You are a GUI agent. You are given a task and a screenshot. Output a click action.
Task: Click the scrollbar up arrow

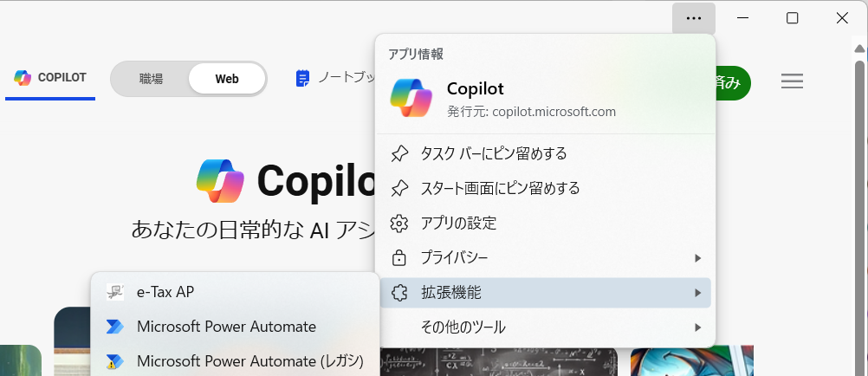point(859,49)
